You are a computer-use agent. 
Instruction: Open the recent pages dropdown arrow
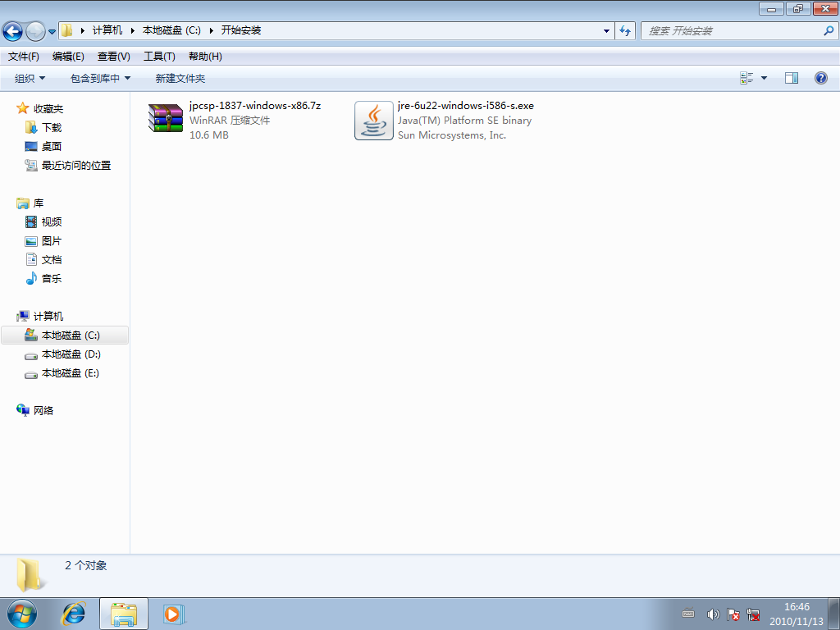click(52, 32)
